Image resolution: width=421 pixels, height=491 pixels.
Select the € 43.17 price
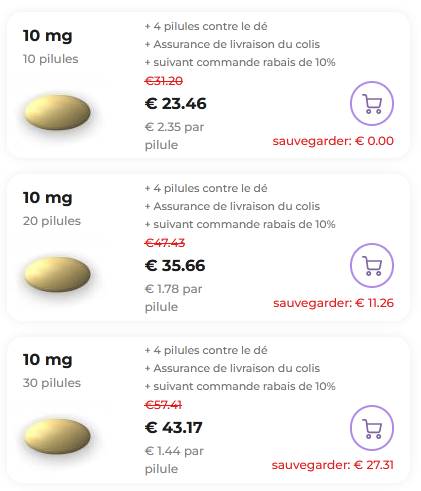tap(174, 427)
